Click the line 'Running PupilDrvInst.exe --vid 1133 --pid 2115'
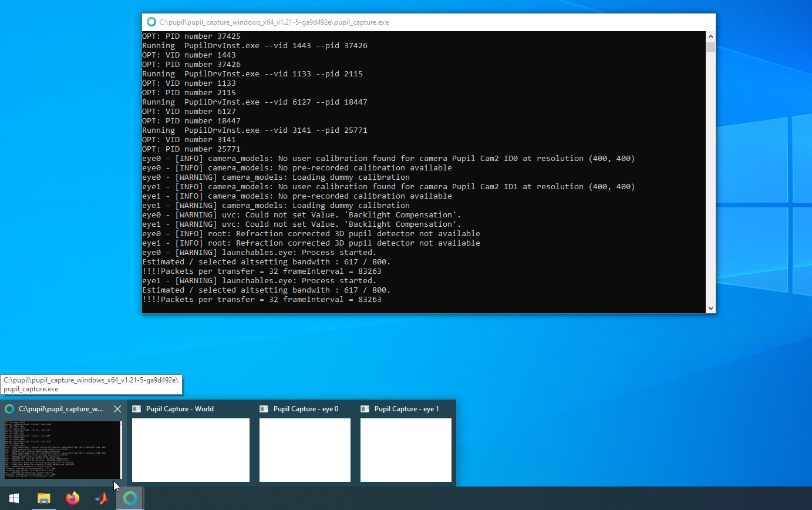 point(252,73)
